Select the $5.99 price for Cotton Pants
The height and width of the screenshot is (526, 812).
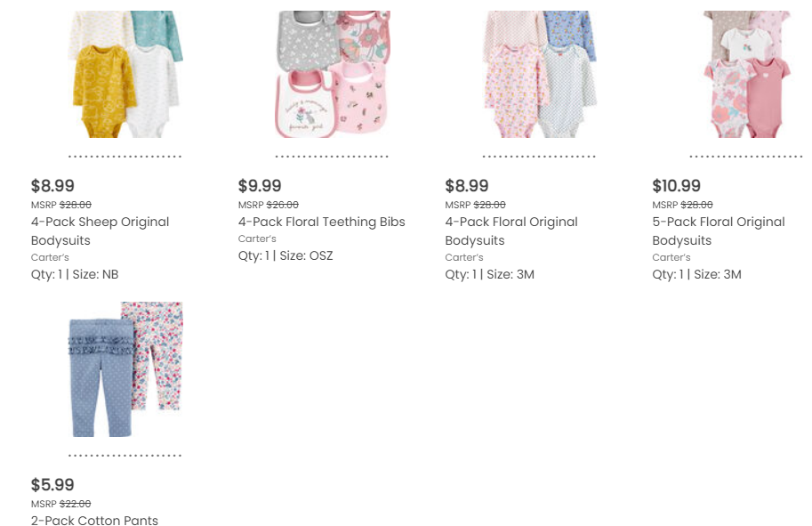point(52,485)
